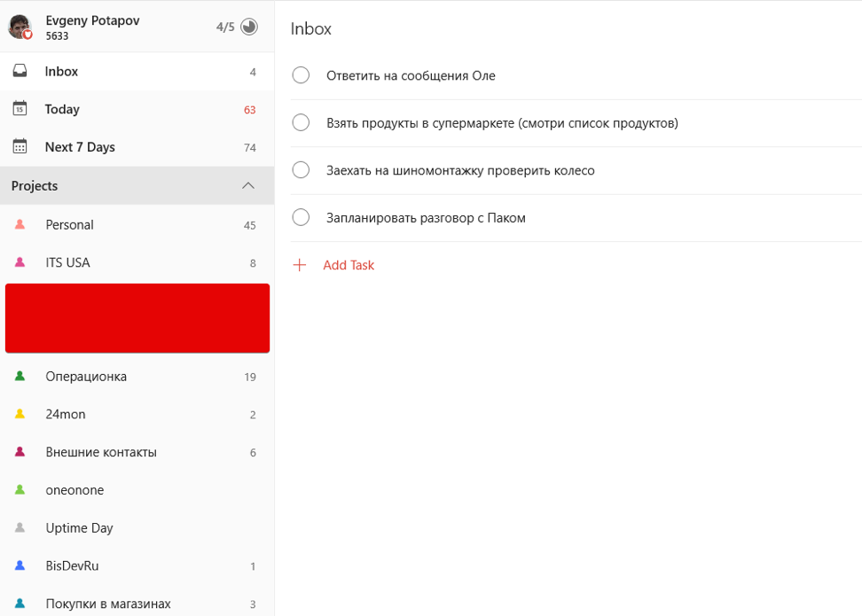Open the 24mon project
The width and height of the screenshot is (862, 616).
coord(137,414)
